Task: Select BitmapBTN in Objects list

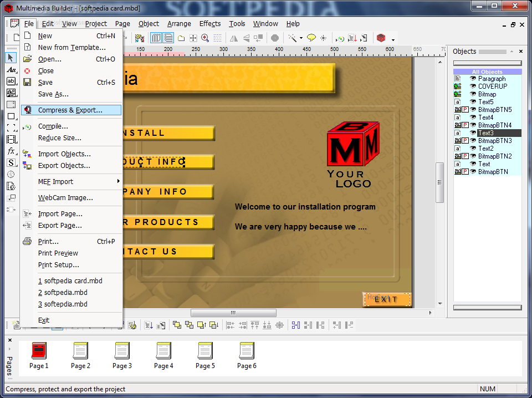Action: click(x=493, y=172)
